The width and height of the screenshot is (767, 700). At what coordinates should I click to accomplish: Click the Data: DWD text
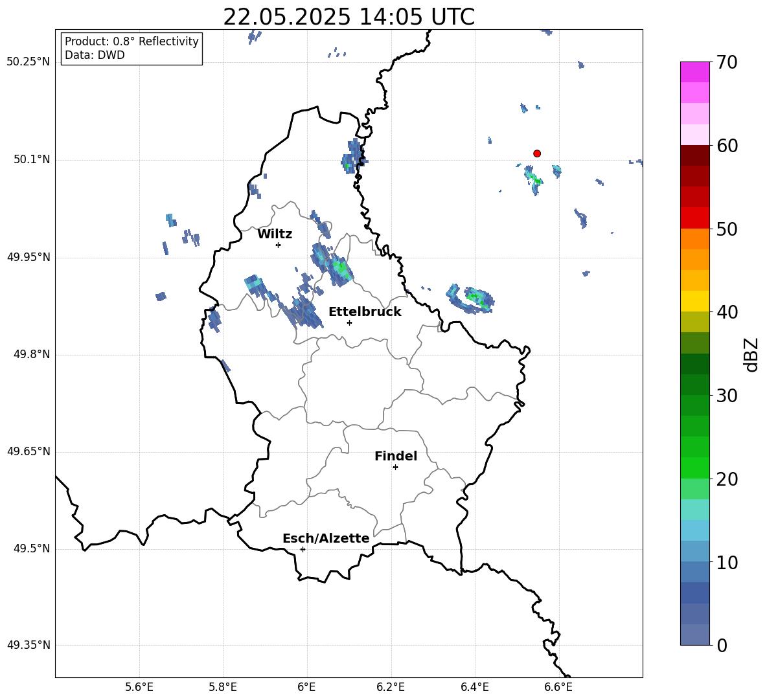click(x=95, y=55)
